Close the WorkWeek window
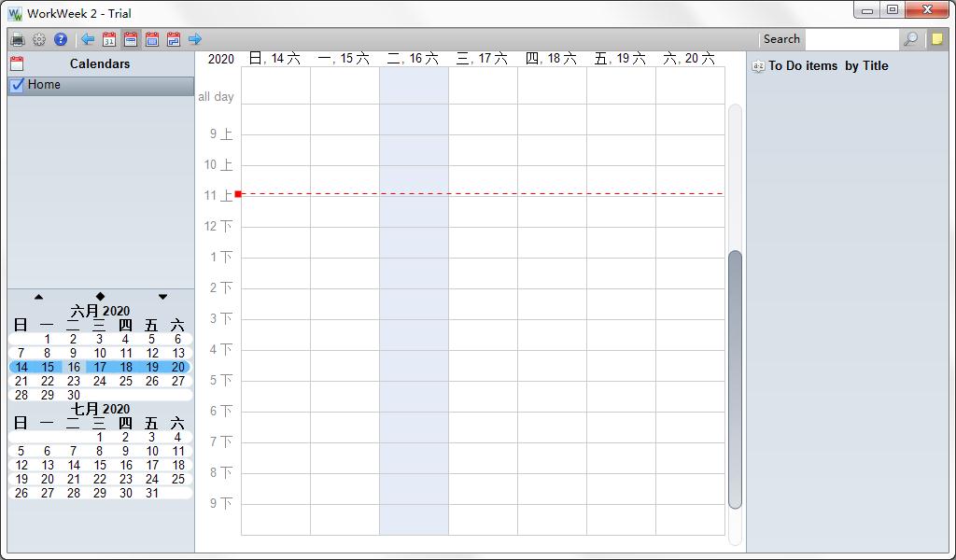Screen dimensions: 956x560 (x=927, y=10)
